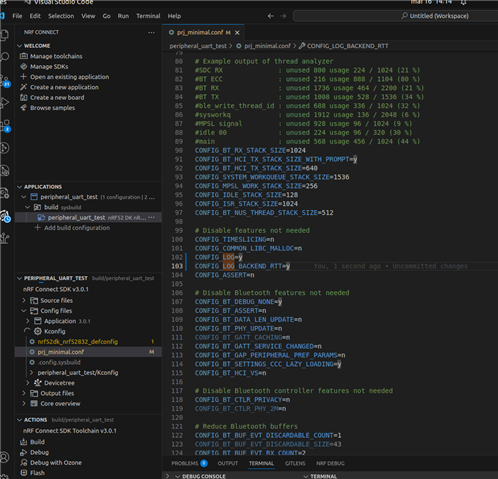The width and height of the screenshot is (498, 479).
Task: Click line CONFIG_ASSERT=n in editor
Action: click(224, 275)
